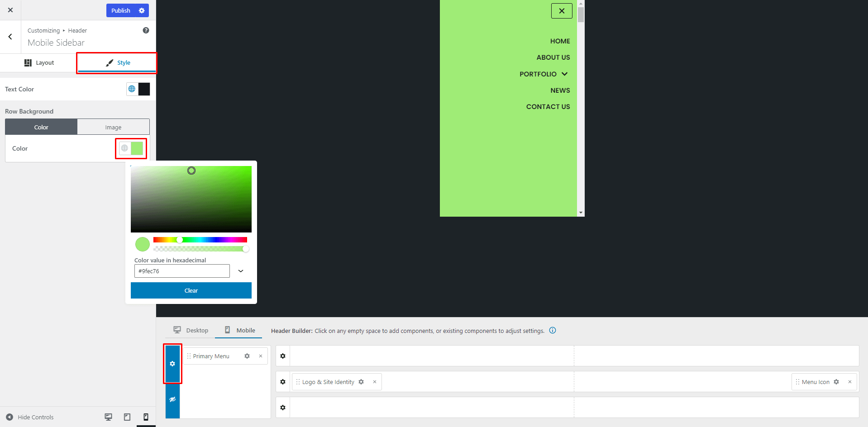Open Logo & Site Identity settings gear

pos(361,382)
